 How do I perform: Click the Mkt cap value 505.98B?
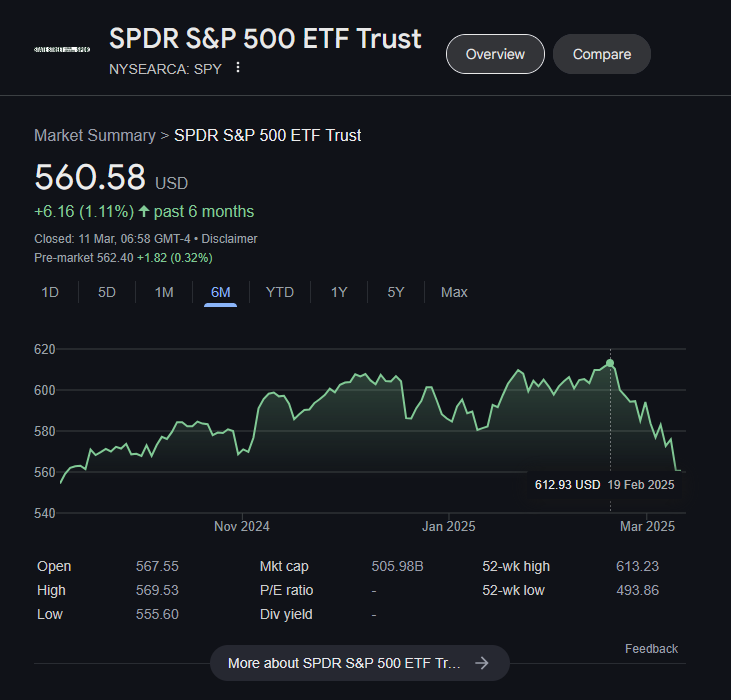[397, 566]
